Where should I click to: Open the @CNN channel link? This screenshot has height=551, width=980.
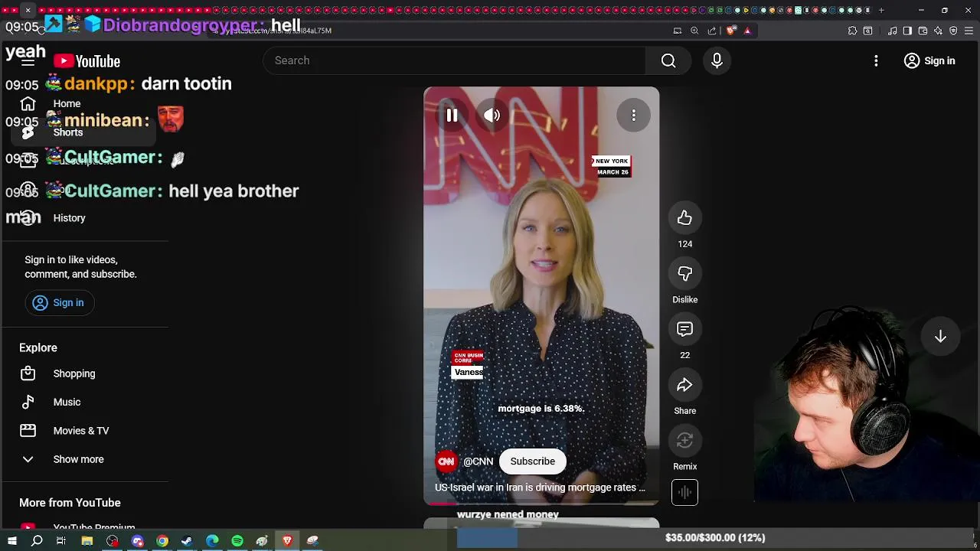click(x=478, y=461)
